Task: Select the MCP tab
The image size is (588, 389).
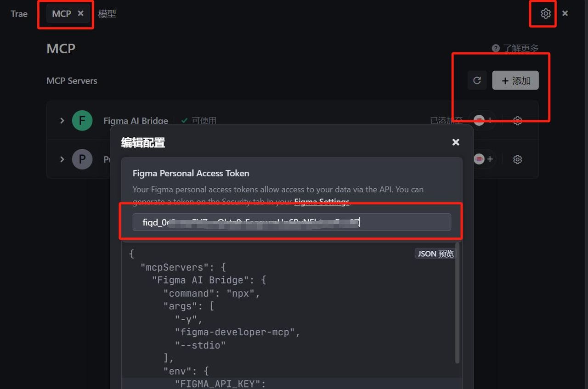Action: point(61,14)
